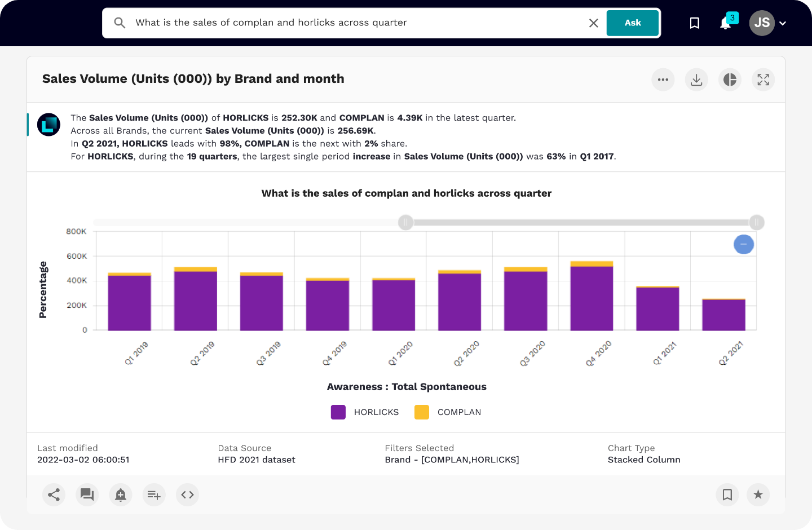Change chart type via pie icon
This screenshot has height=530, width=812.
730,79
